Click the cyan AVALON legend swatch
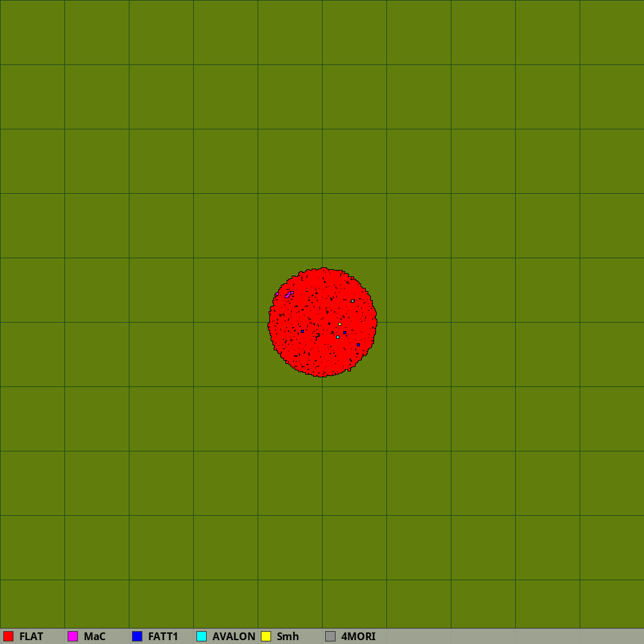The width and height of the screenshot is (644, 644). 202,636
